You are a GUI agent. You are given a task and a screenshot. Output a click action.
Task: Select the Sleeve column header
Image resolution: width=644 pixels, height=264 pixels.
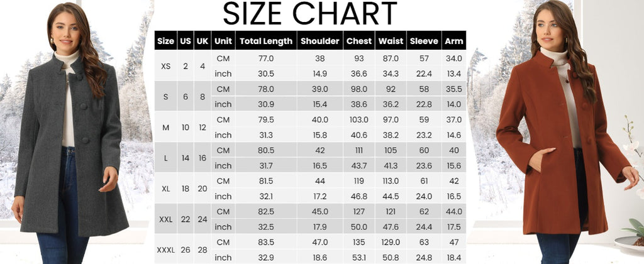424,41
